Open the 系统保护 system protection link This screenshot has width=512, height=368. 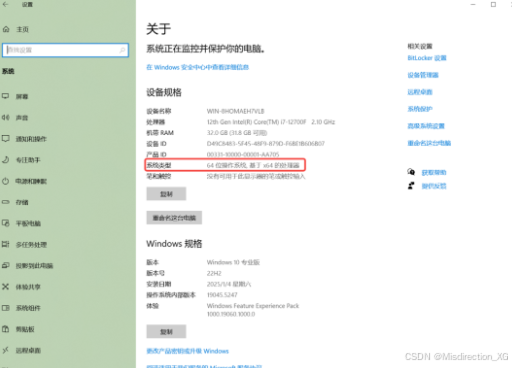[x=420, y=109]
